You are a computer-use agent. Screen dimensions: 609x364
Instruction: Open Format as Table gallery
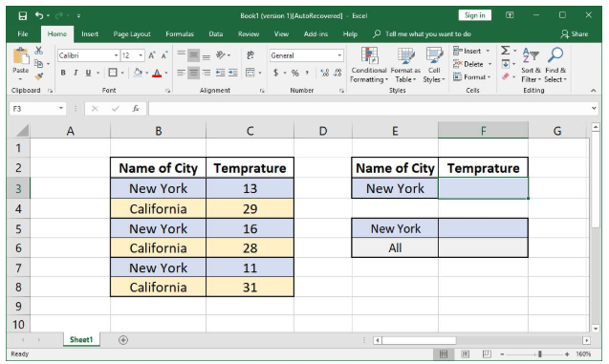[x=405, y=64]
